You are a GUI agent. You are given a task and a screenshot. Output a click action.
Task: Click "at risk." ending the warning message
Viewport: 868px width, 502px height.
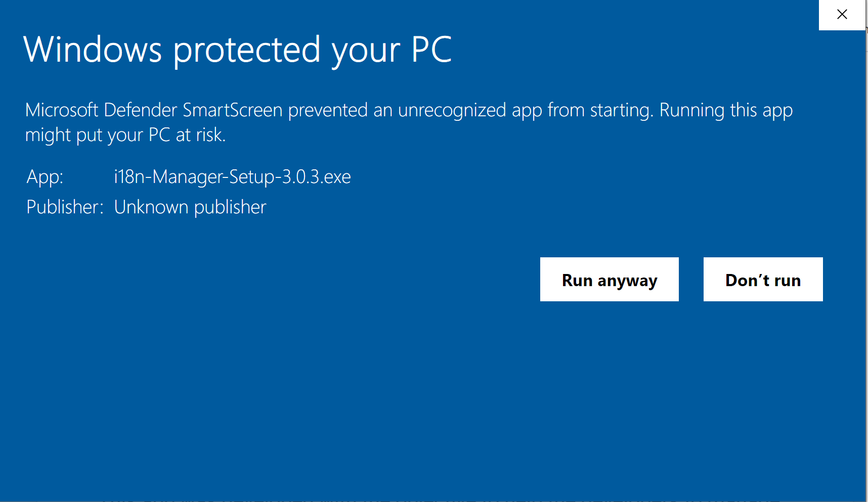point(200,135)
